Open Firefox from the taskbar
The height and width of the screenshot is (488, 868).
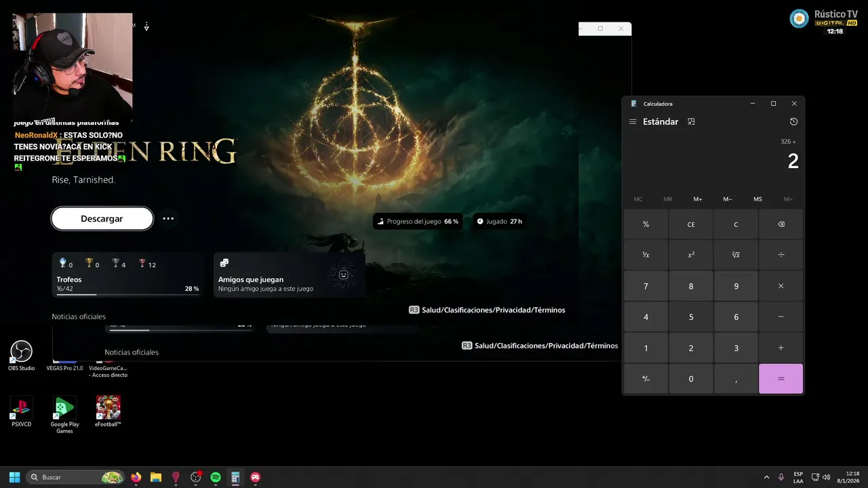136,477
